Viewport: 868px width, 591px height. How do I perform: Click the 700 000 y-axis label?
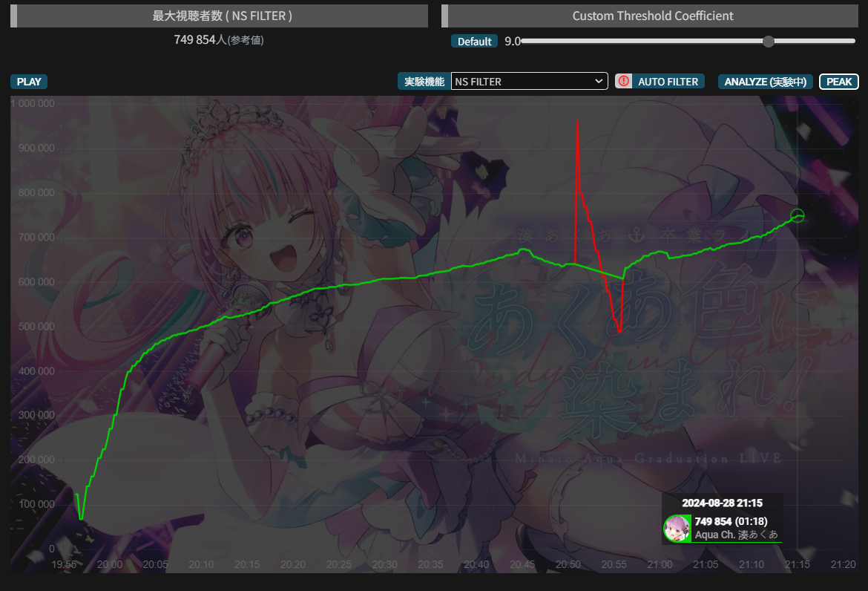[36, 237]
